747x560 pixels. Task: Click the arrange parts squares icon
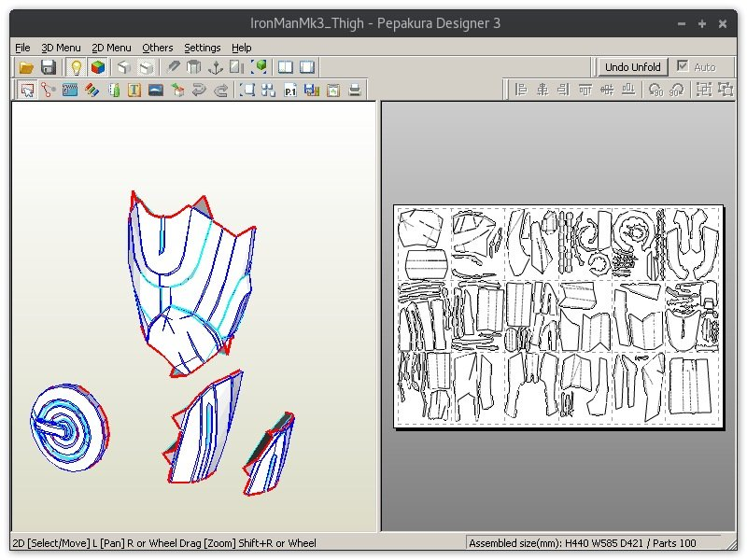tap(269, 90)
